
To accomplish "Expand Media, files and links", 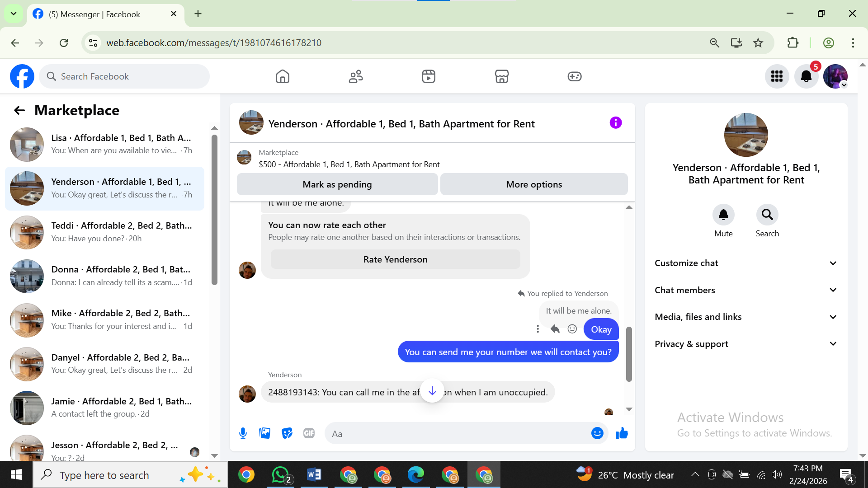I will click(x=746, y=317).
